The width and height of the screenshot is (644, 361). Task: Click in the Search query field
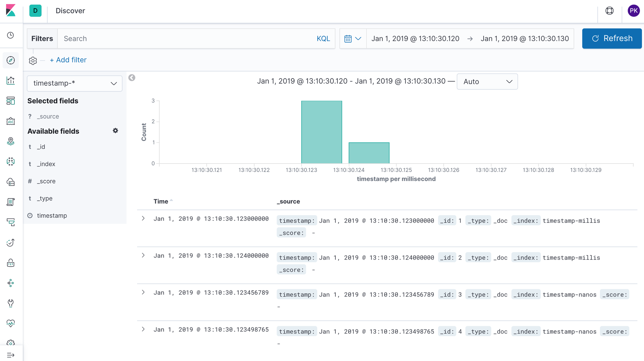pyautogui.click(x=188, y=39)
